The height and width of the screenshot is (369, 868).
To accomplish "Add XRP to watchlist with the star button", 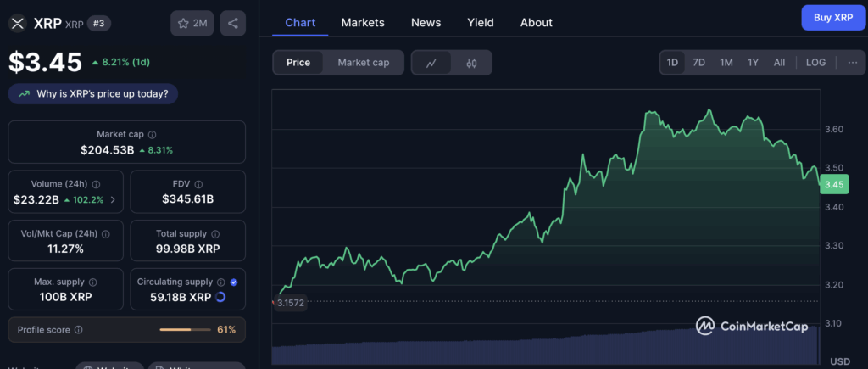I will [x=192, y=23].
